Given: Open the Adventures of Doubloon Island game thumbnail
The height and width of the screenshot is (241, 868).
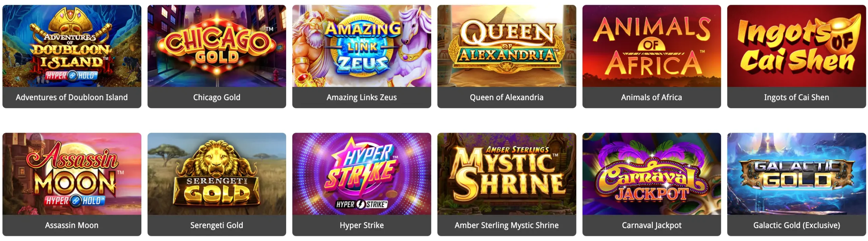Looking at the screenshot, I should (x=72, y=46).
